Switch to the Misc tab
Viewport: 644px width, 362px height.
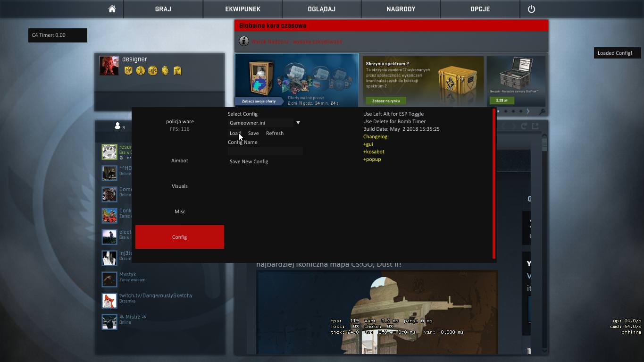(180, 211)
